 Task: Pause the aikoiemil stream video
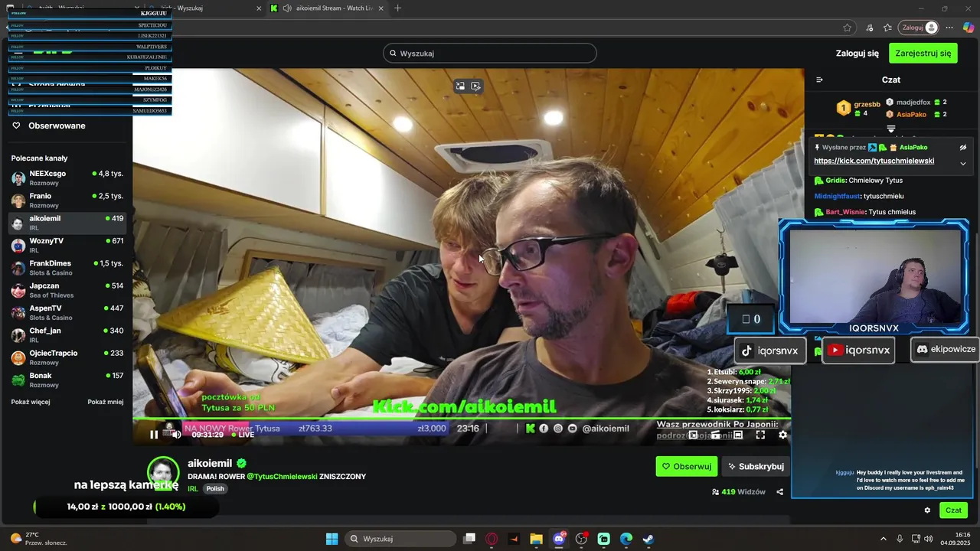(x=154, y=435)
